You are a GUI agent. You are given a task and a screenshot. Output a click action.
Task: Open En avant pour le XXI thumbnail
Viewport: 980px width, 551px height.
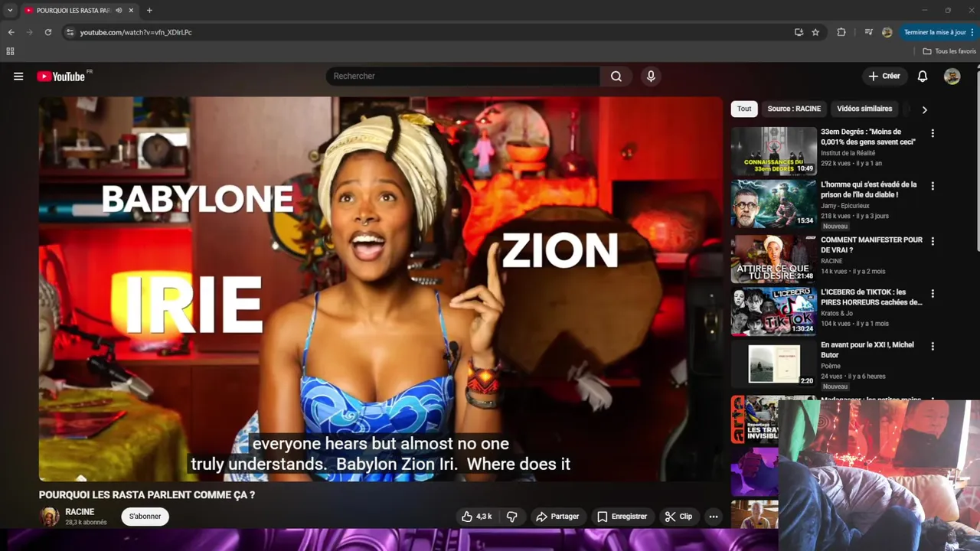[773, 364]
